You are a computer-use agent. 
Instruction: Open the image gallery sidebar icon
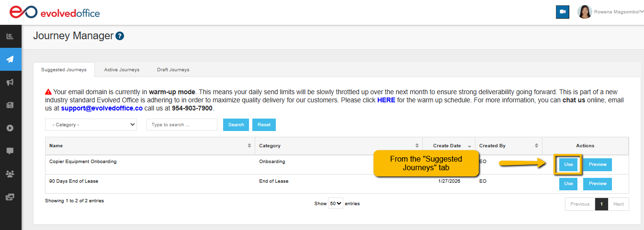point(10,197)
